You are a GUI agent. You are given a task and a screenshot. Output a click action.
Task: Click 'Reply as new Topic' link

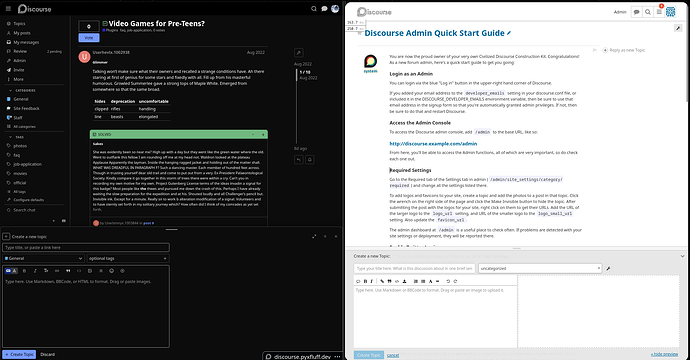click(624, 50)
